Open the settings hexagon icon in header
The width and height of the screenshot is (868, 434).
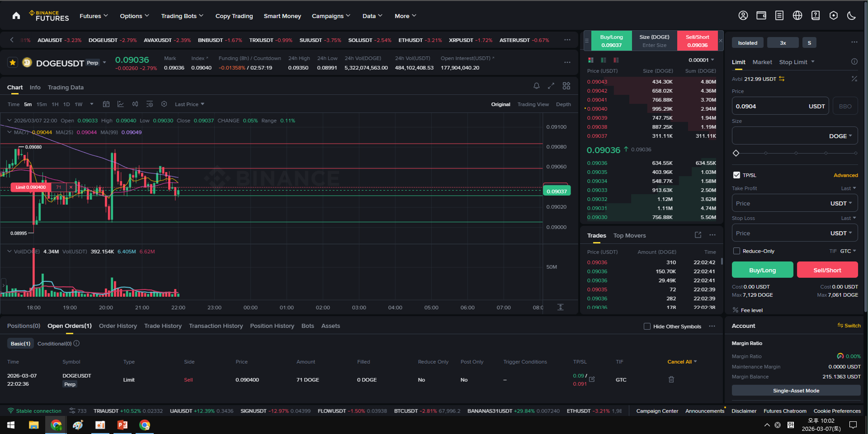point(834,15)
